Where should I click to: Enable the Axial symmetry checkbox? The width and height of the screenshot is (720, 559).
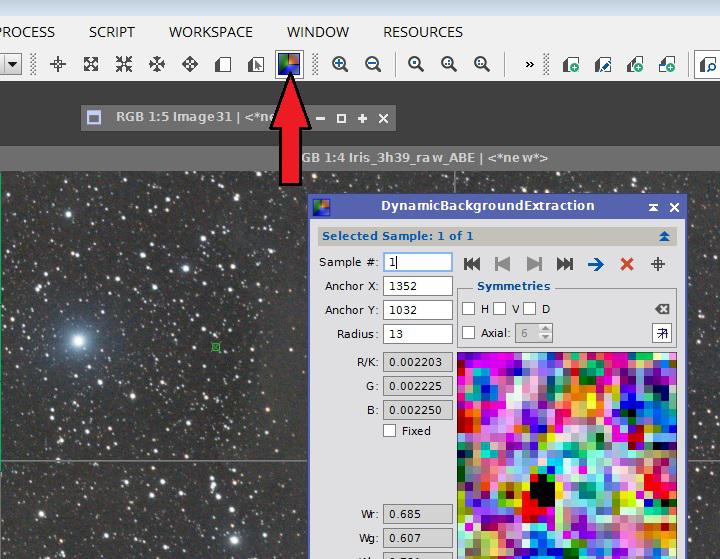468,333
